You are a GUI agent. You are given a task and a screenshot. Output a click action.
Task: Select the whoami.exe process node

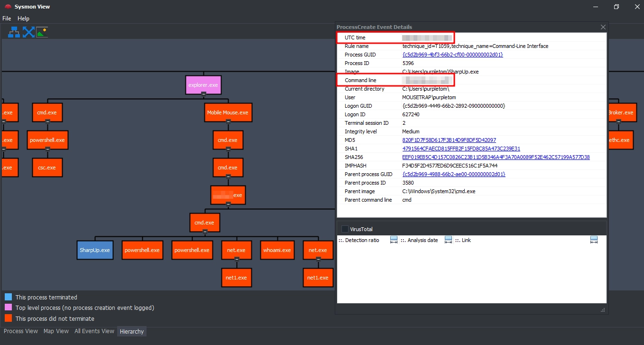tap(278, 250)
